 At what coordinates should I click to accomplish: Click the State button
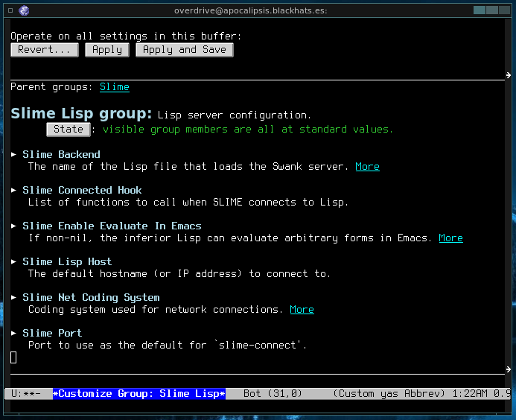coord(69,130)
